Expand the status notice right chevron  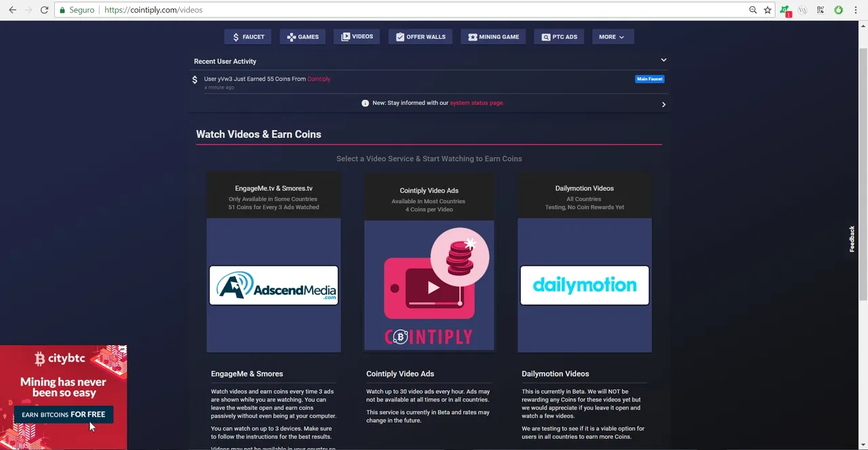[x=663, y=104]
